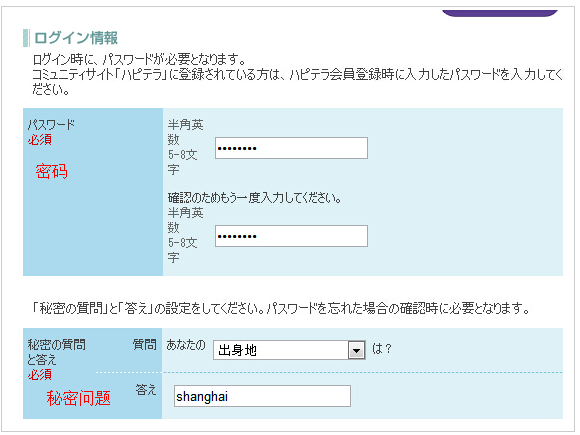
Task: Click the 質問 sub-label
Action: [145, 345]
